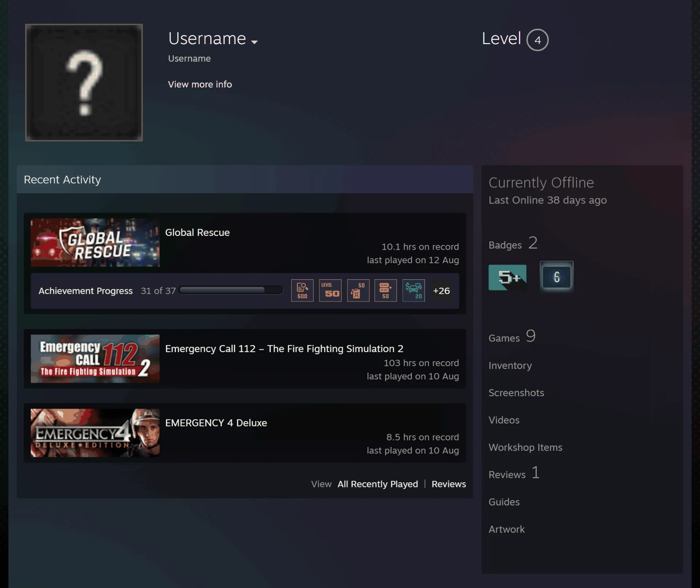Click the 500 inspections achievement icon
700x588 pixels.
coord(302,291)
